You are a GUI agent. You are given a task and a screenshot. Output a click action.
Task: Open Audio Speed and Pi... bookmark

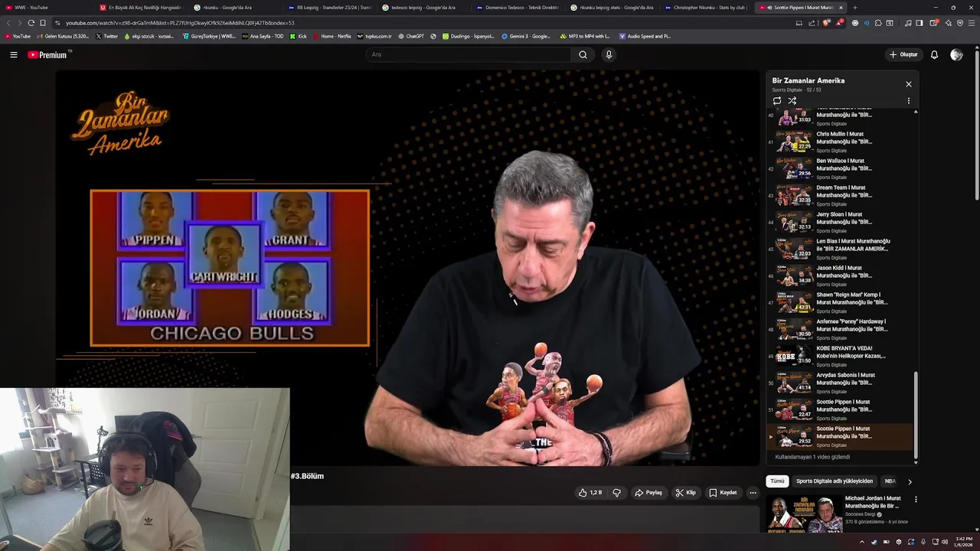point(645,36)
